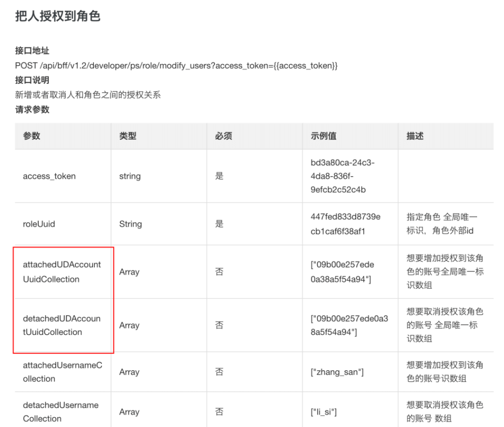Click the example value ["zhang_san"]
The image size is (504, 427).
pos(337,372)
